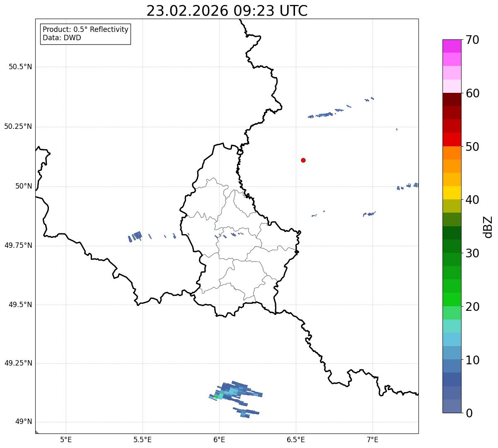Click the red radar site marker
The height and width of the screenshot is (448, 498).
point(303,160)
